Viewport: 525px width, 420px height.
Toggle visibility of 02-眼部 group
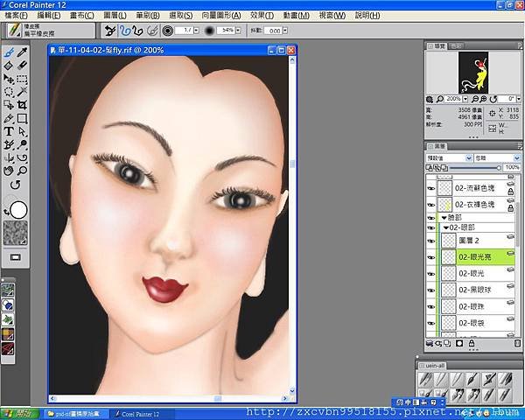click(431, 228)
